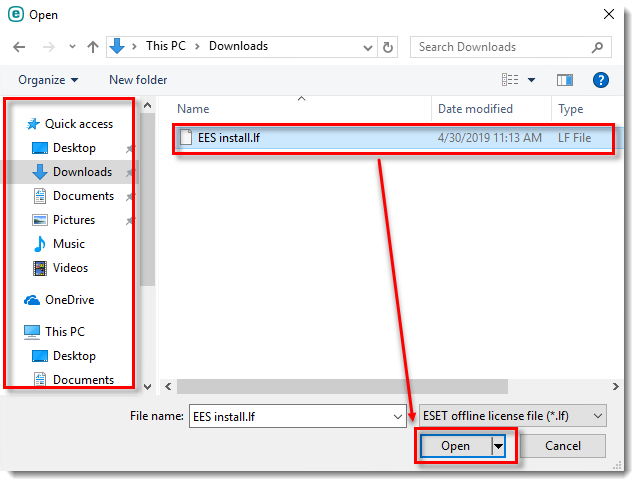Select OneDrive in the navigation pane
The width and height of the screenshot is (639, 486).
click(x=69, y=300)
